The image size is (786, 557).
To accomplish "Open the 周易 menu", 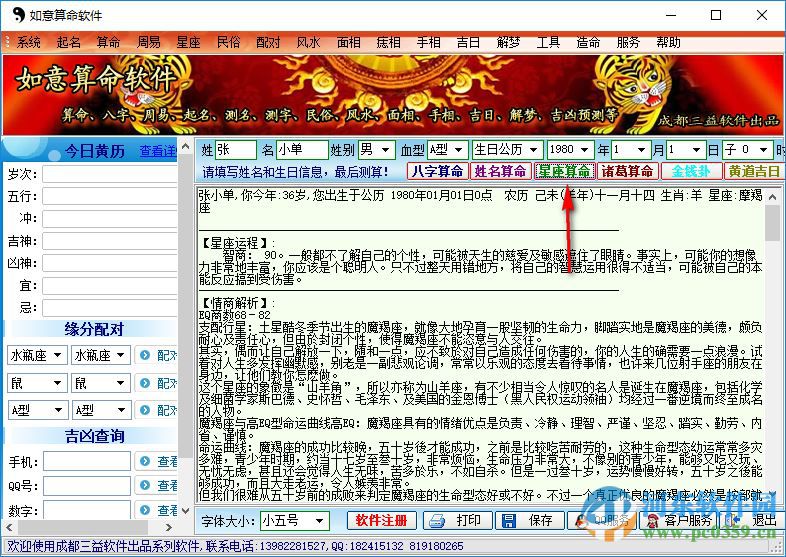I will 148,43.
